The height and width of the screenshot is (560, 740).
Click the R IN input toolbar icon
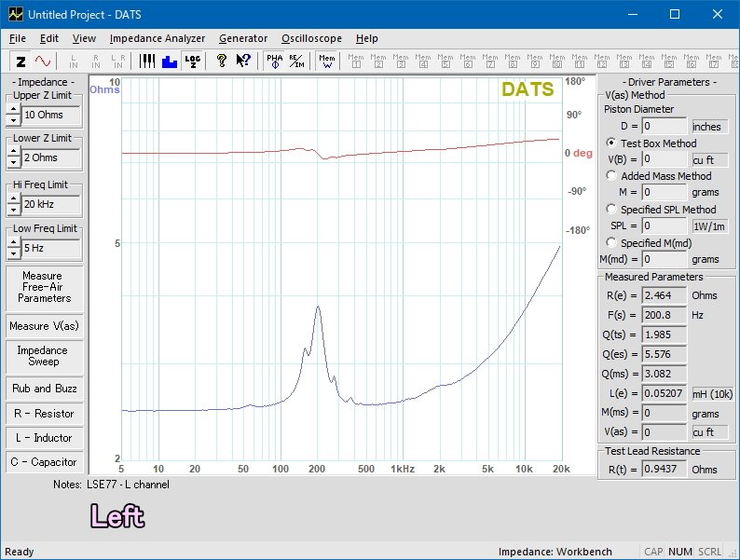click(96, 61)
